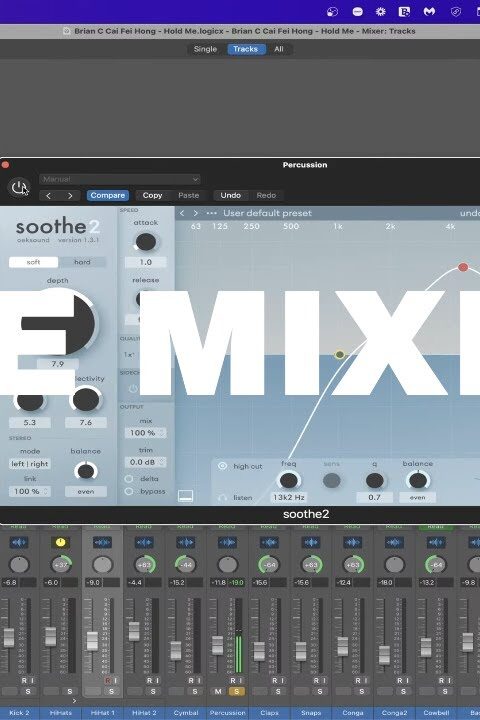
Task: Click the high cut freq knob
Action: click(288, 480)
